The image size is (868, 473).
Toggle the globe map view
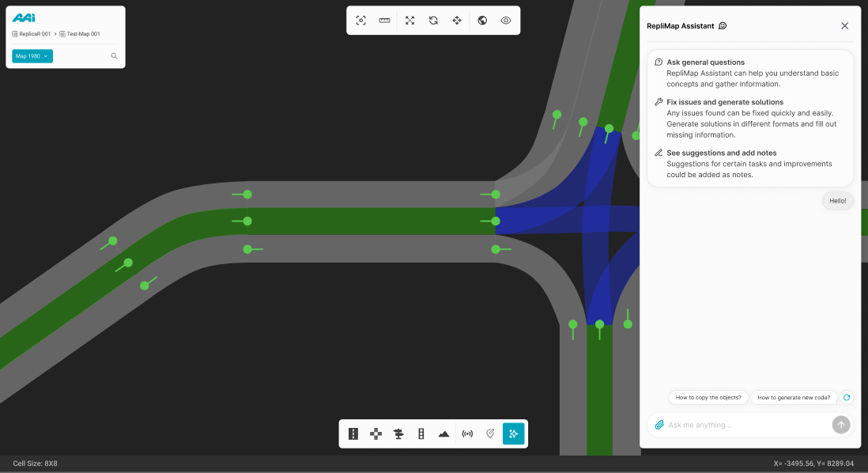[x=482, y=21]
